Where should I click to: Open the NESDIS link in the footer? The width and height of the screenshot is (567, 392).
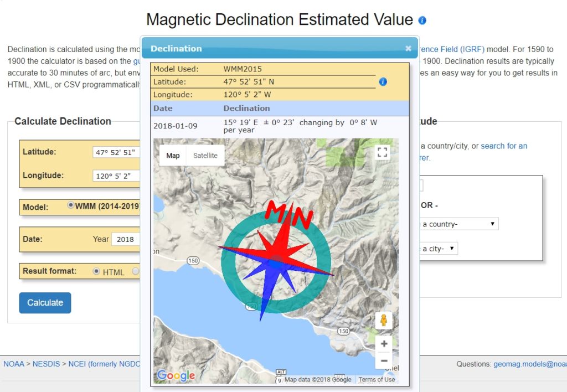[x=45, y=364]
